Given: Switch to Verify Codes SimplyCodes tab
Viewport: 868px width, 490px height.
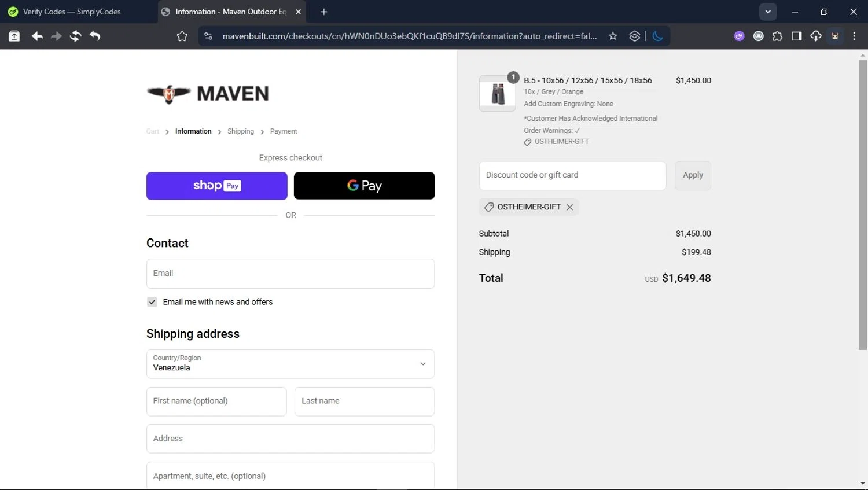Looking at the screenshot, I should point(72,12).
